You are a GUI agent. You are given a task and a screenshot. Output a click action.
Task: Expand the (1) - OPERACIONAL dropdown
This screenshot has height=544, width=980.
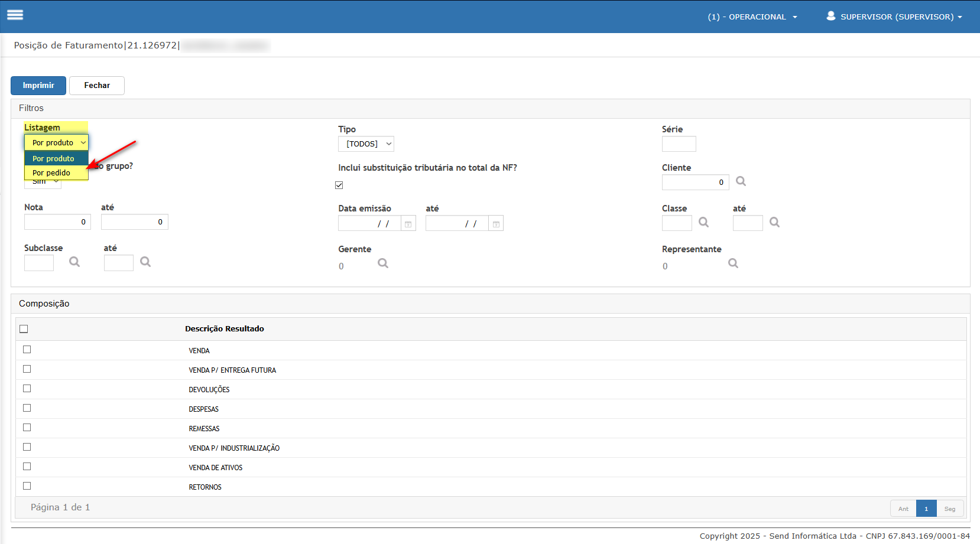coord(752,17)
